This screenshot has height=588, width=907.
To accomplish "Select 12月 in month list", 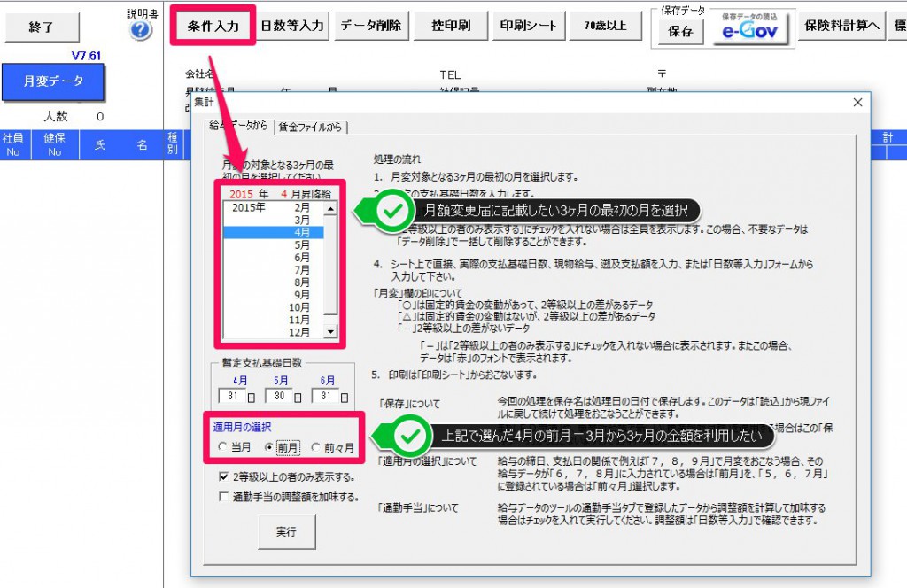I will (x=273, y=332).
